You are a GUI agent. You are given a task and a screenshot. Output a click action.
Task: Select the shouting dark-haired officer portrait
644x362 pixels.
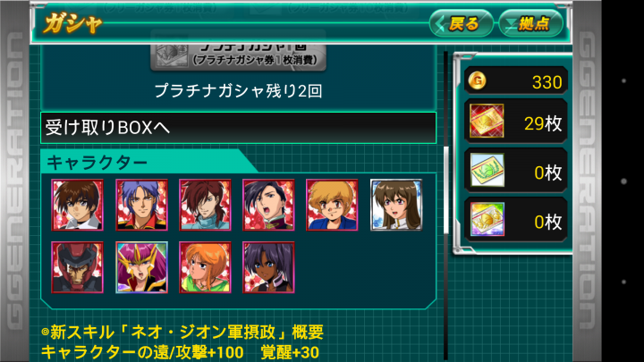coord(268,205)
